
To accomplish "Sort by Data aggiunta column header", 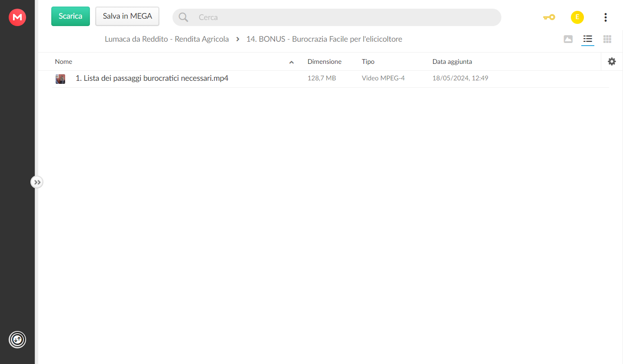I will (x=452, y=62).
